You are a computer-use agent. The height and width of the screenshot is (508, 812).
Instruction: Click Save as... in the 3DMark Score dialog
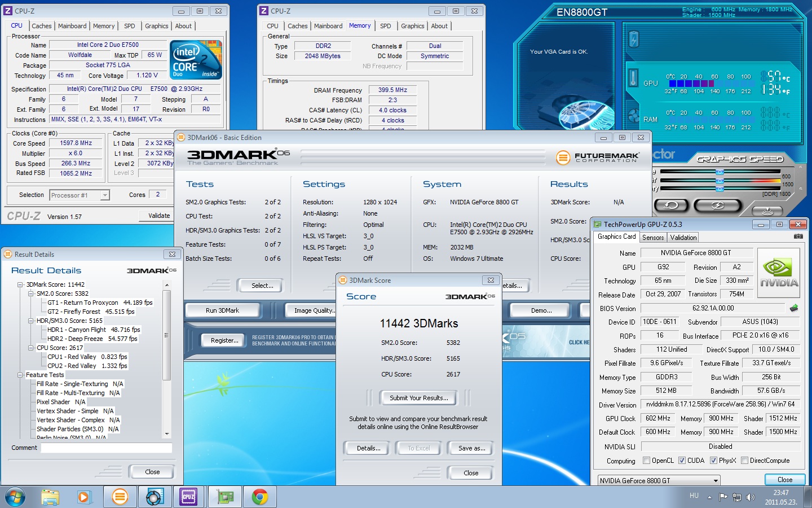472,448
